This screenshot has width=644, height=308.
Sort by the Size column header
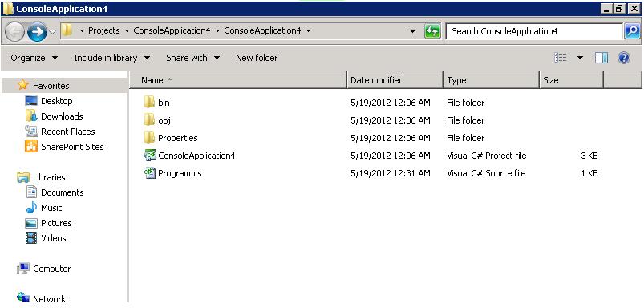click(x=571, y=80)
